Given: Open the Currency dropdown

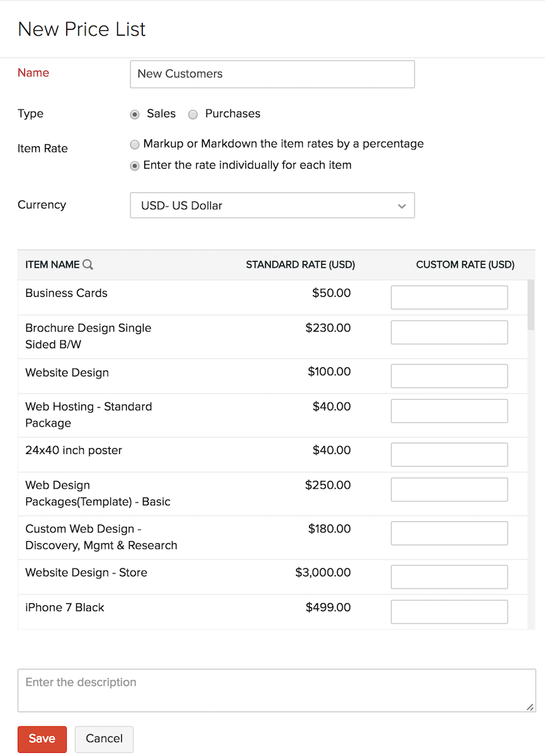Looking at the screenshot, I should pyautogui.click(x=272, y=205).
